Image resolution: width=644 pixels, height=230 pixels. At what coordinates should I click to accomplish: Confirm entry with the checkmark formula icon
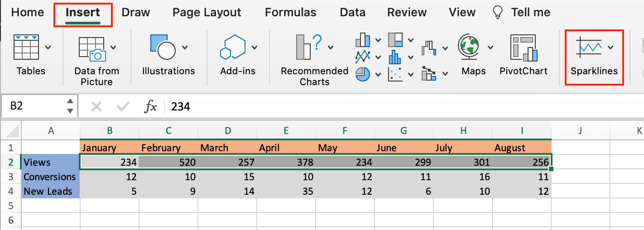pos(123,107)
